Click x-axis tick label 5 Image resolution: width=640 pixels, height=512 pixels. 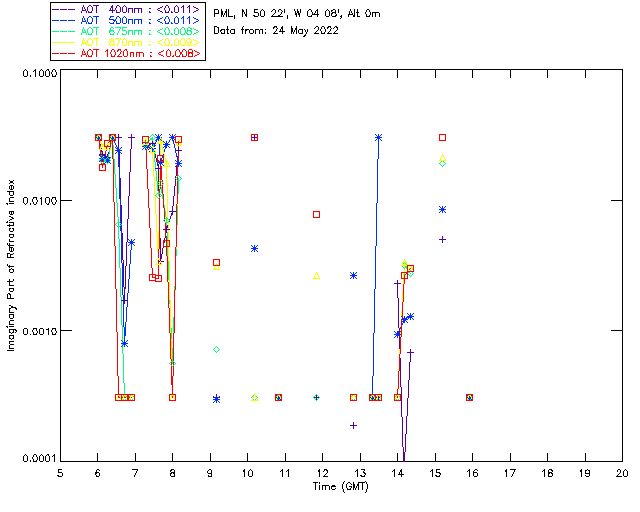(x=60, y=473)
